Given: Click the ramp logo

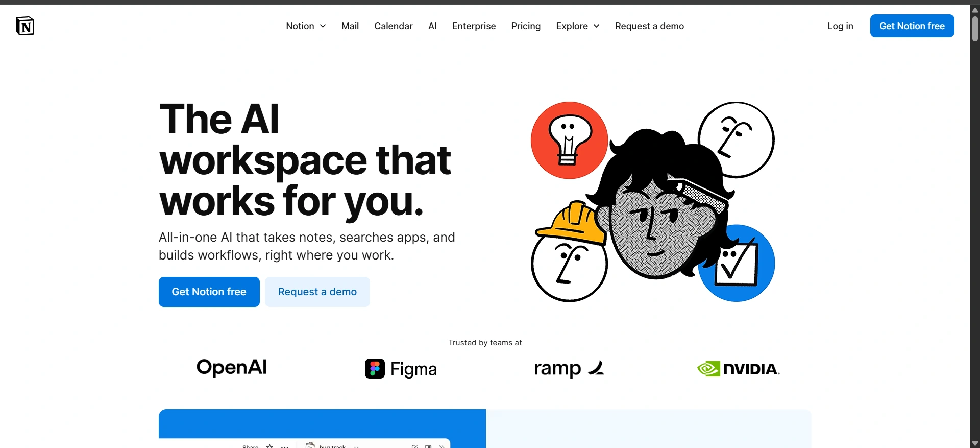Looking at the screenshot, I should (x=569, y=368).
